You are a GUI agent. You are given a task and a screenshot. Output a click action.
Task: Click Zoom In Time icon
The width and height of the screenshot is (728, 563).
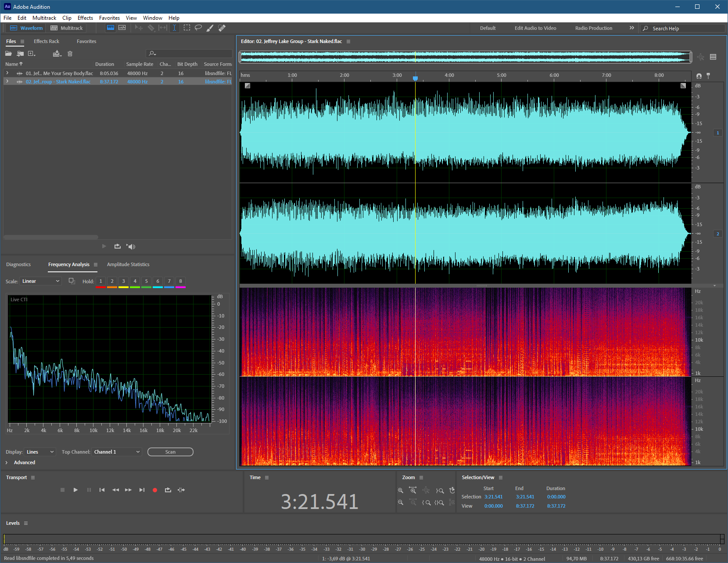point(413,491)
